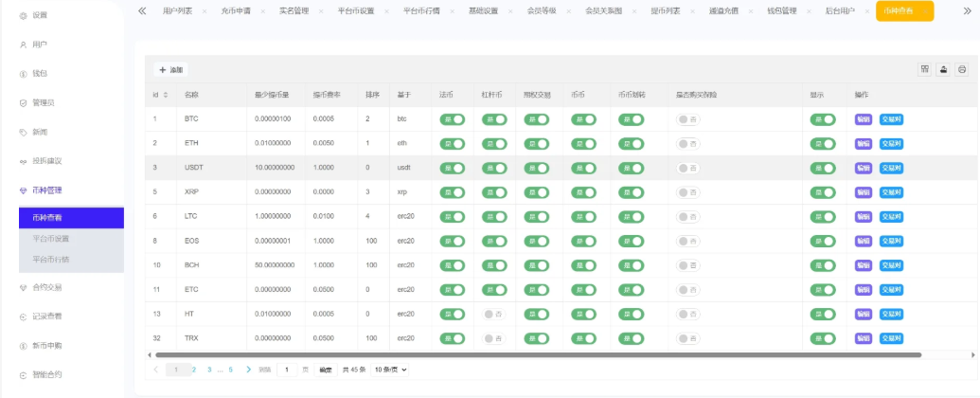Open 币种查看 in the sidebar submenu
980x398 pixels.
click(72, 218)
